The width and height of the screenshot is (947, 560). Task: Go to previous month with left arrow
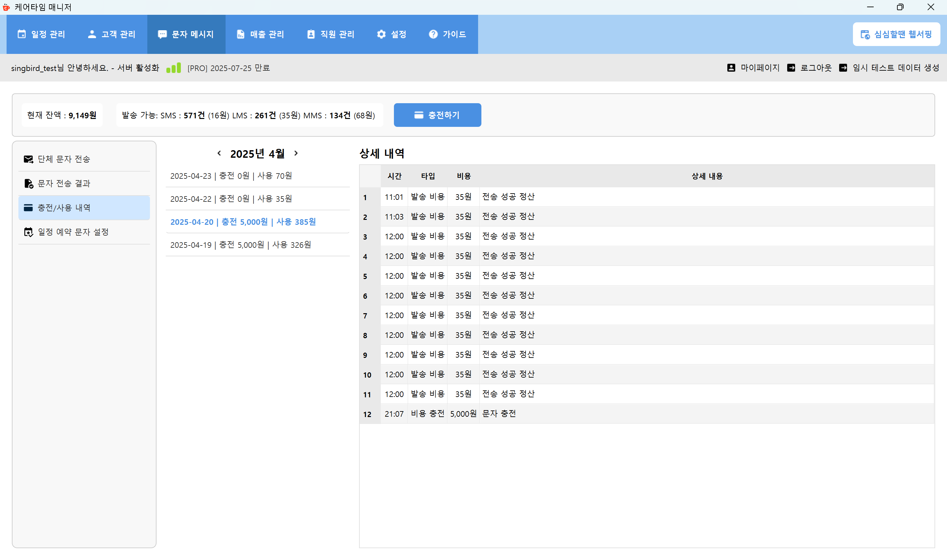coord(220,153)
